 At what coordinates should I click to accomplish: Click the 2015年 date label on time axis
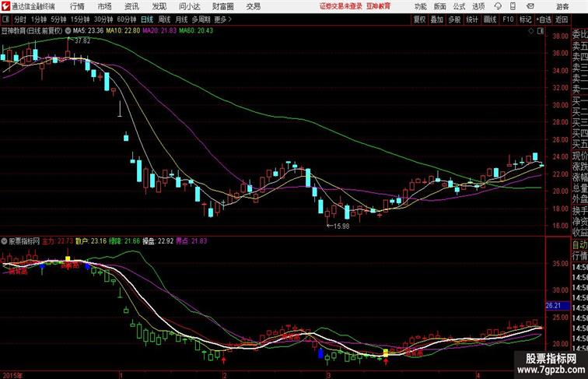tap(12, 375)
